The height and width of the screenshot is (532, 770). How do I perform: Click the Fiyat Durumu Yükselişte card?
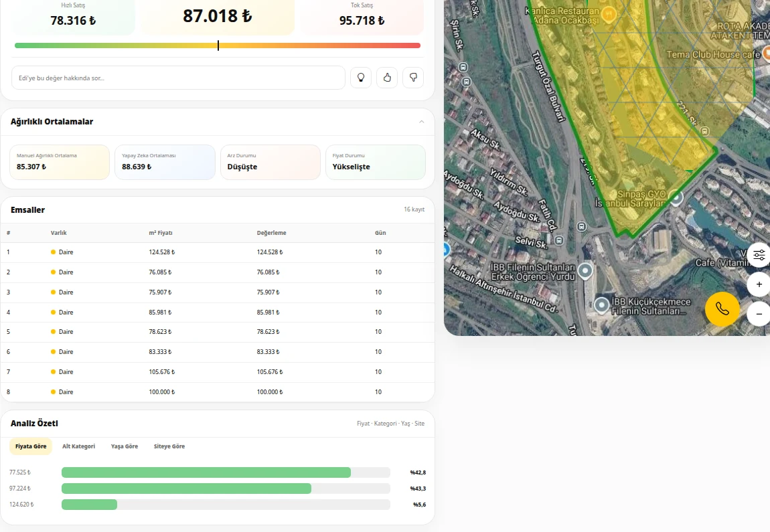pyautogui.click(x=376, y=162)
